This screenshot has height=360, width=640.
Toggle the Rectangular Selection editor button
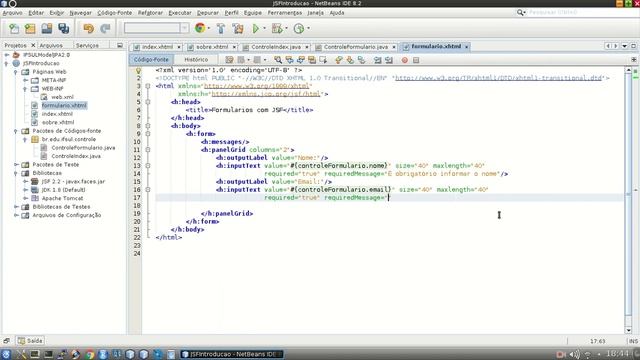point(324,60)
